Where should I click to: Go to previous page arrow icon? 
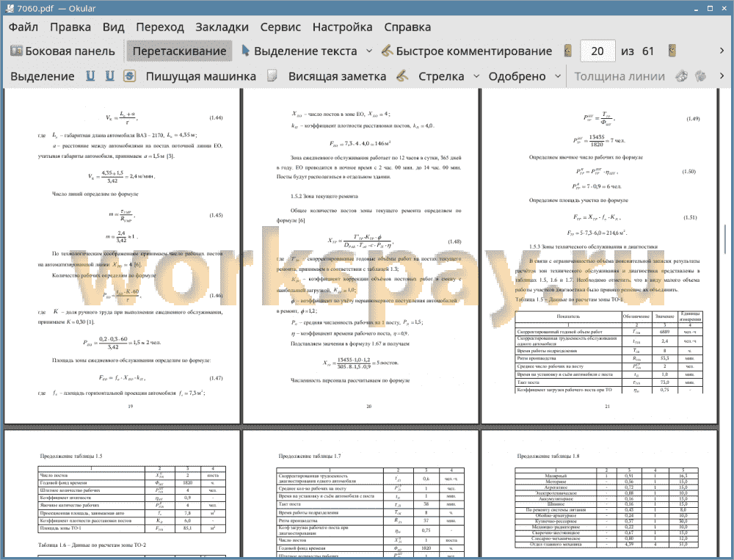click(x=568, y=51)
